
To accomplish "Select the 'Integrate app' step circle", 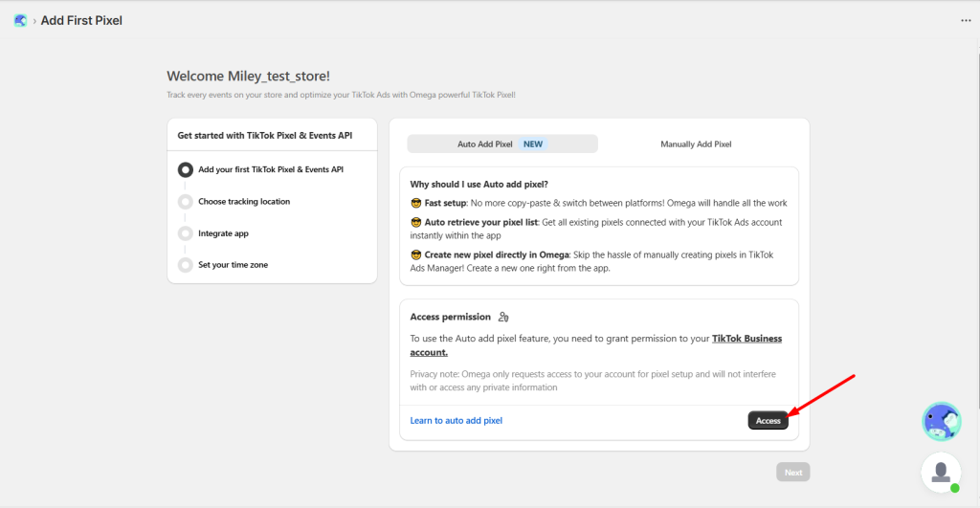I will (x=185, y=233).
